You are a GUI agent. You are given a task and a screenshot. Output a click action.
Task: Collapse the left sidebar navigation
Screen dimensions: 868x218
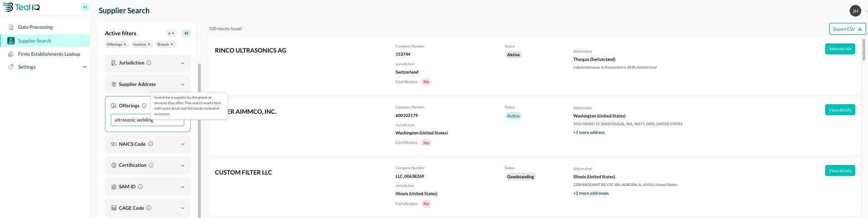click(x=85, y=7)
